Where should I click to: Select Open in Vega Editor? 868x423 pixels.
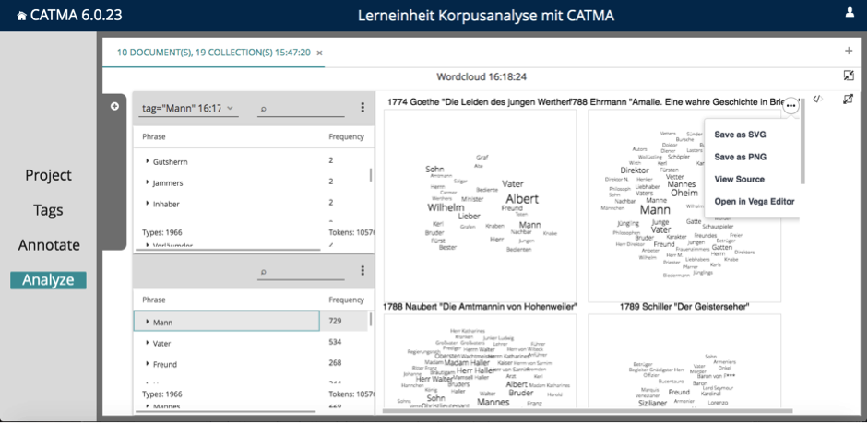coord(754,201)
